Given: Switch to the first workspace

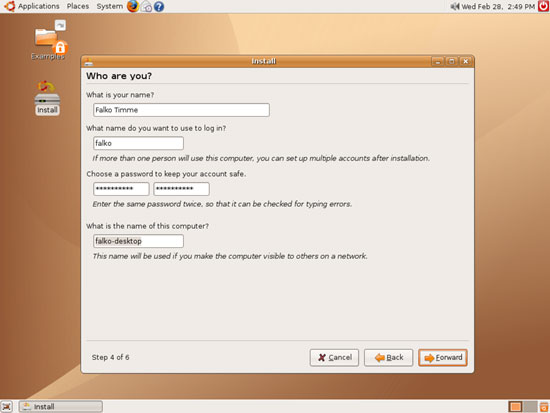Looking at the screenshot, I should click(x=515, y=407).
